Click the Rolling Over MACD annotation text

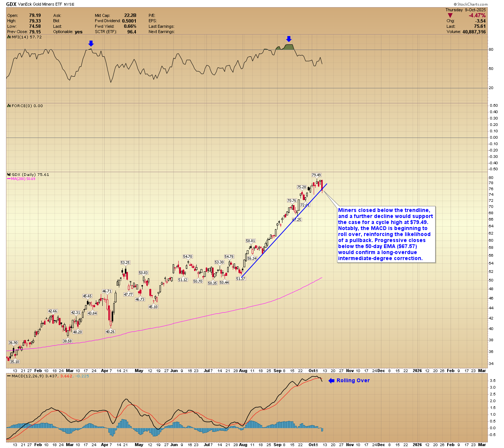(x=353, y=381)
